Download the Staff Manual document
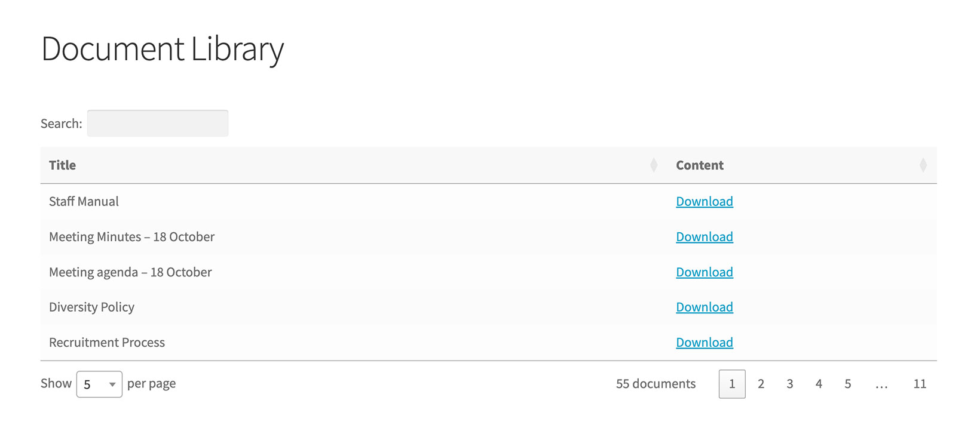 pyautogui.click(x=705, y=201)
